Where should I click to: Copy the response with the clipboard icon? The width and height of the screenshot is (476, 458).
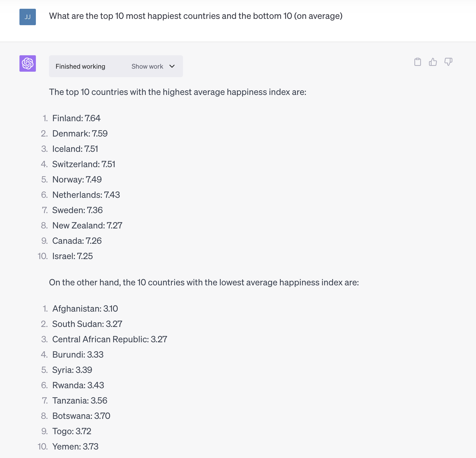click(417, 62)
